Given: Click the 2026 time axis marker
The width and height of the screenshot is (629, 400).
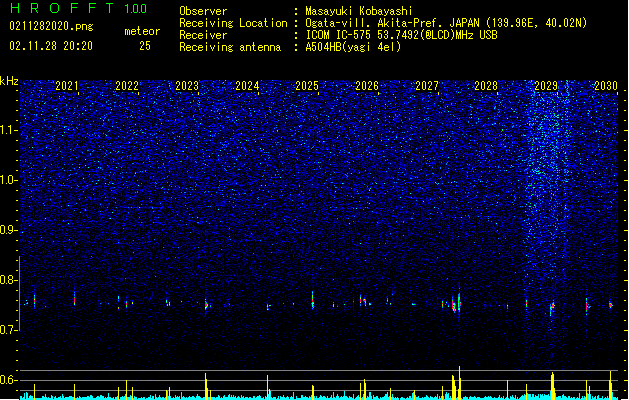Looking at the screenshot, I should (x=367, y=86).
